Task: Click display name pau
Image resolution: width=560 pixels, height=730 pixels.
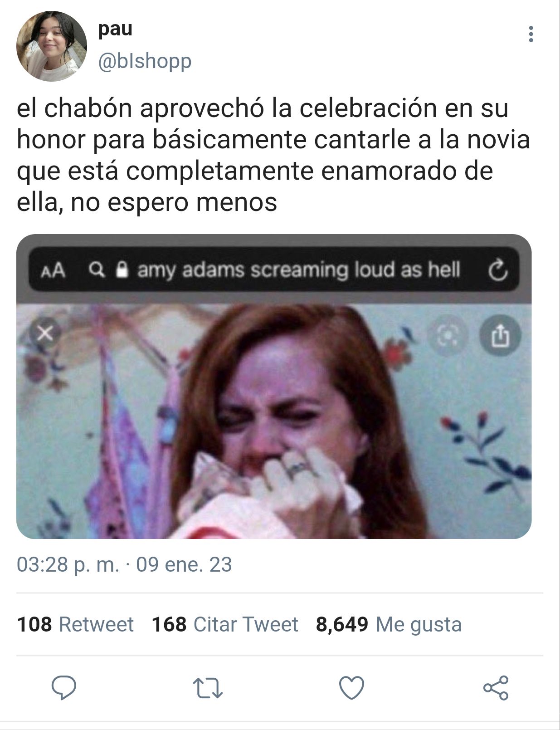Action: pyautogui.click(x=115, y=29)
